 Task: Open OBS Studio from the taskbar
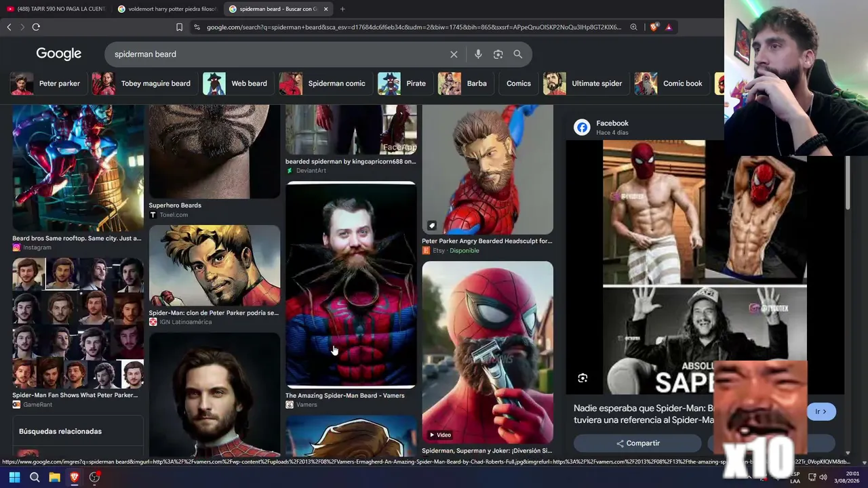(x=94, y=477)
